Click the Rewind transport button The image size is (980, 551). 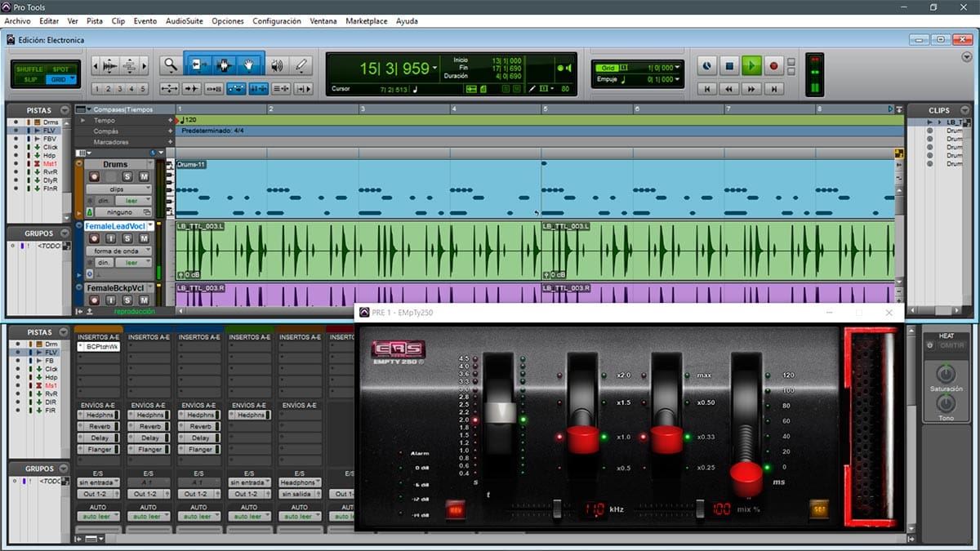[730, 89]
